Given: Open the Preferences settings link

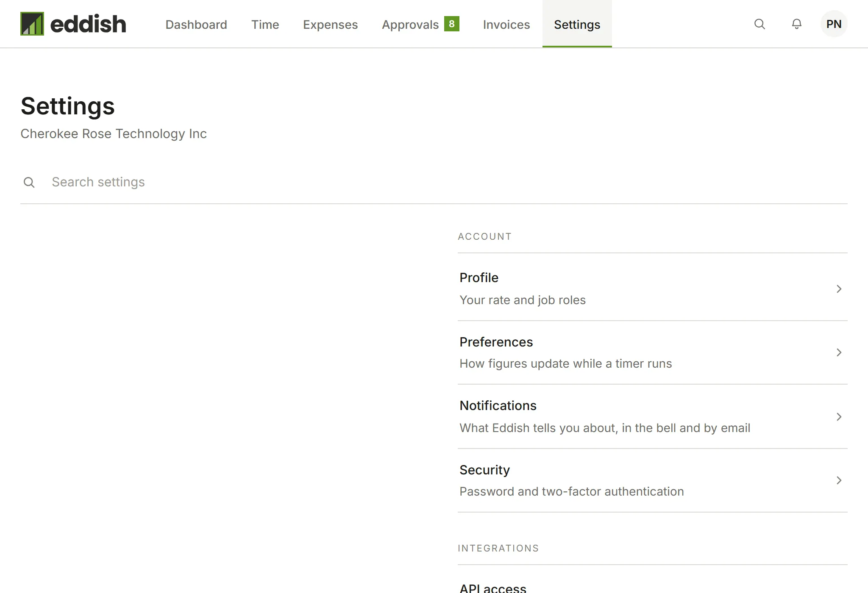Looking at the screenshot, I should point(653,352).
